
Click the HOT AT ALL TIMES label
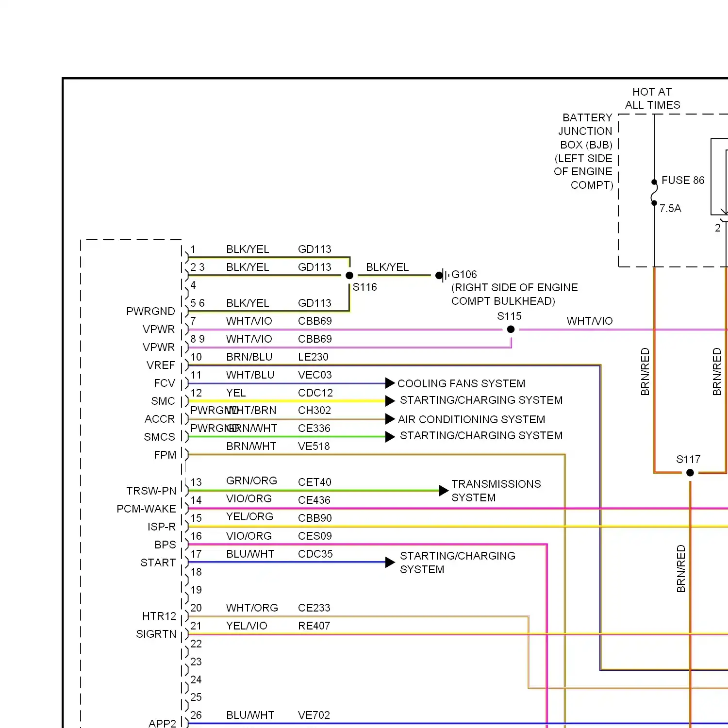(652, 99)
